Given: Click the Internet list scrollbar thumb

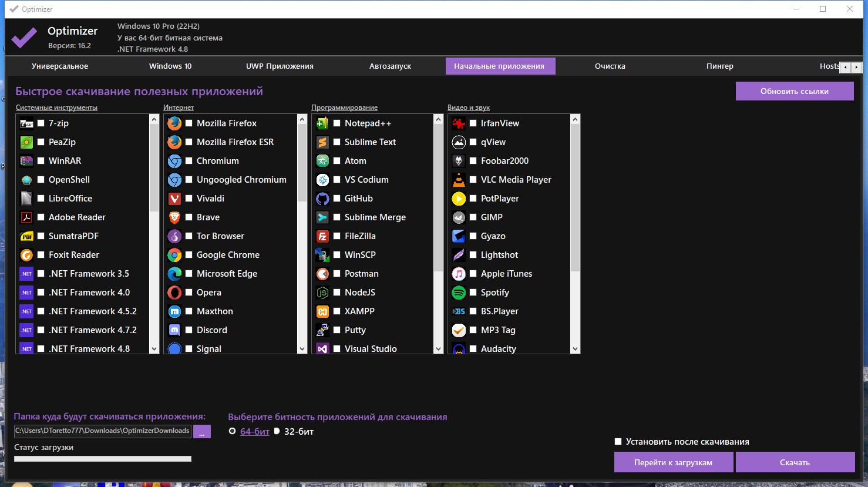Looking at the screenshot, I should (x=302, y=163).
